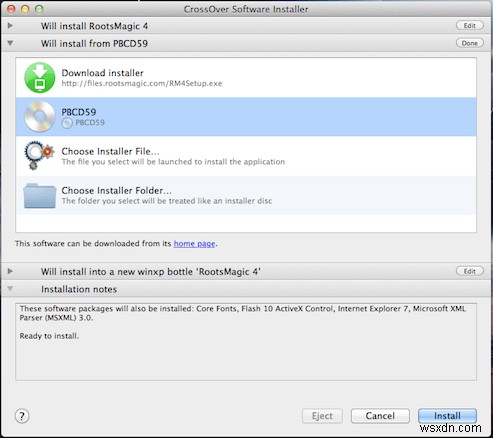Select Choose Installer Folder... option
The width and height of the screenshot is (493, 438).
[116, 191]
